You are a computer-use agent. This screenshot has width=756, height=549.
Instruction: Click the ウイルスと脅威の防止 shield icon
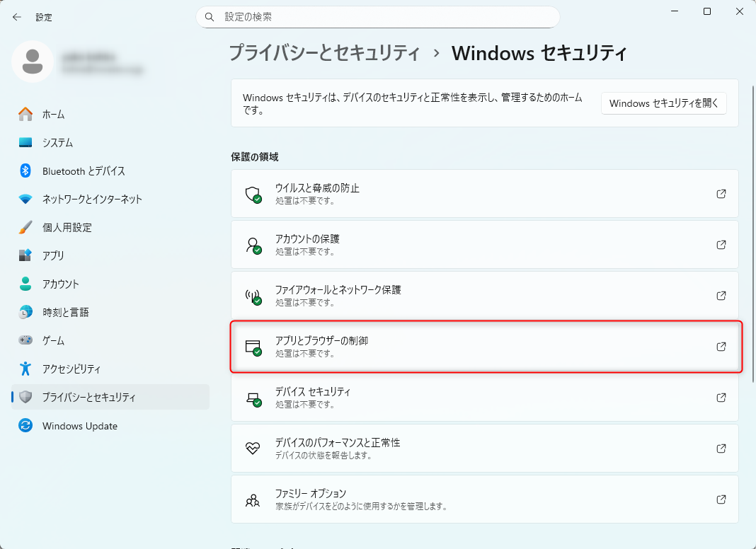click(x=253, y=195)
